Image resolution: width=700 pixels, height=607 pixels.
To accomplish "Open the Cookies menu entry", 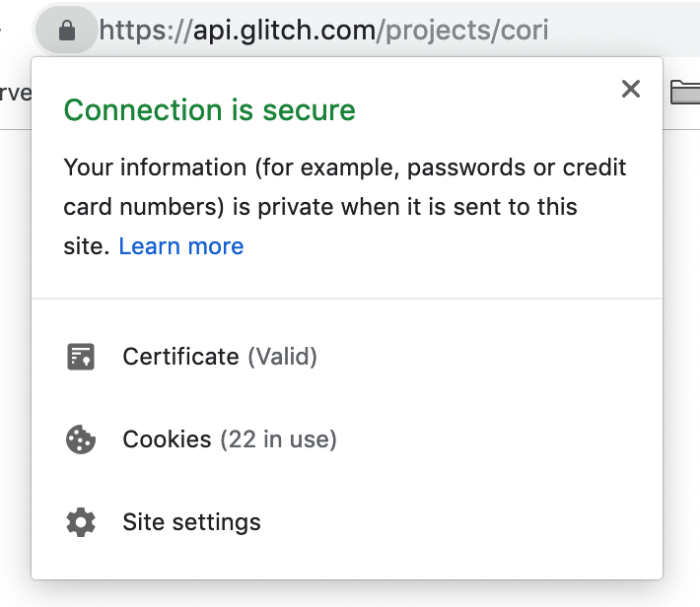I will pos(167,439).
